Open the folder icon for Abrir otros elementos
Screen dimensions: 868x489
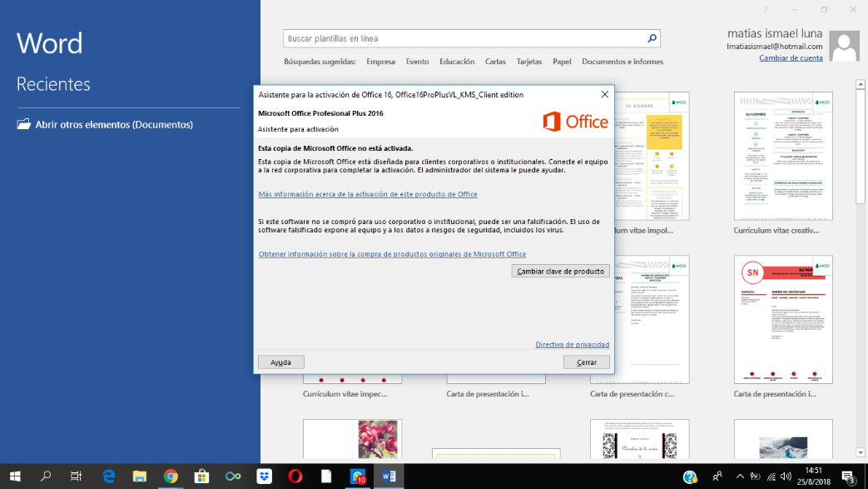(24, 124)
